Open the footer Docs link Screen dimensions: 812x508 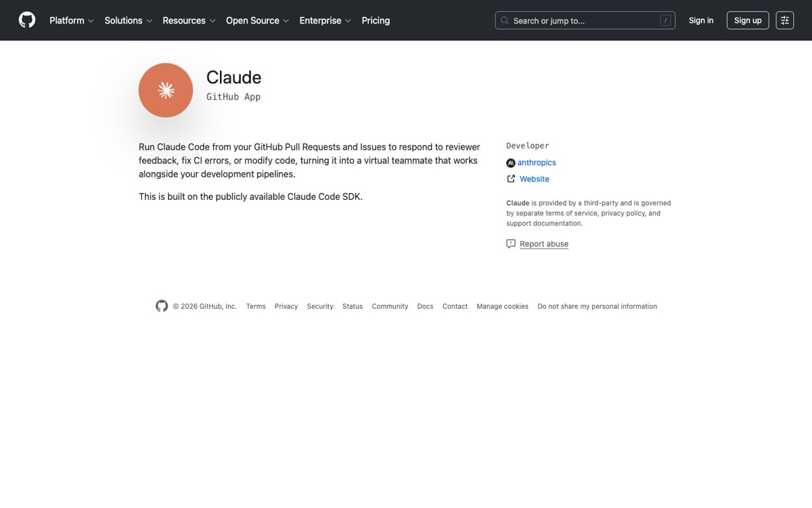[x=425, y=306]
